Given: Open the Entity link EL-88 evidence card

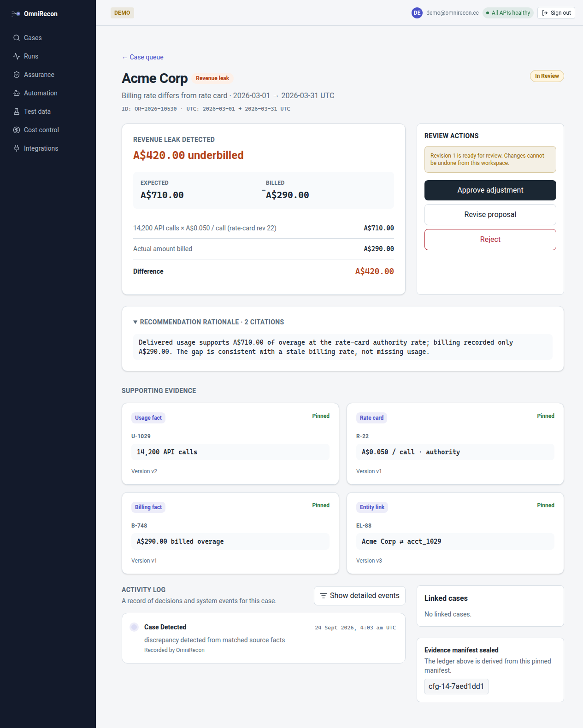Looking at the screenshot, I should (455, 533).
